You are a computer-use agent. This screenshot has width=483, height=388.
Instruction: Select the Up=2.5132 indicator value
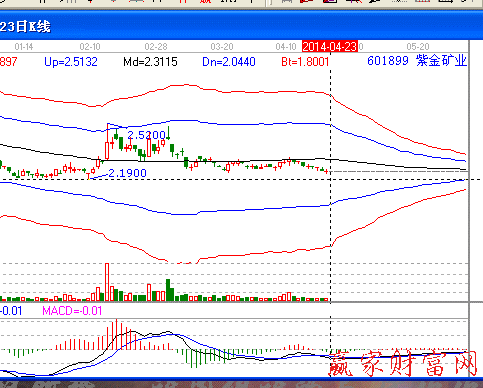[x=71, y=62]
